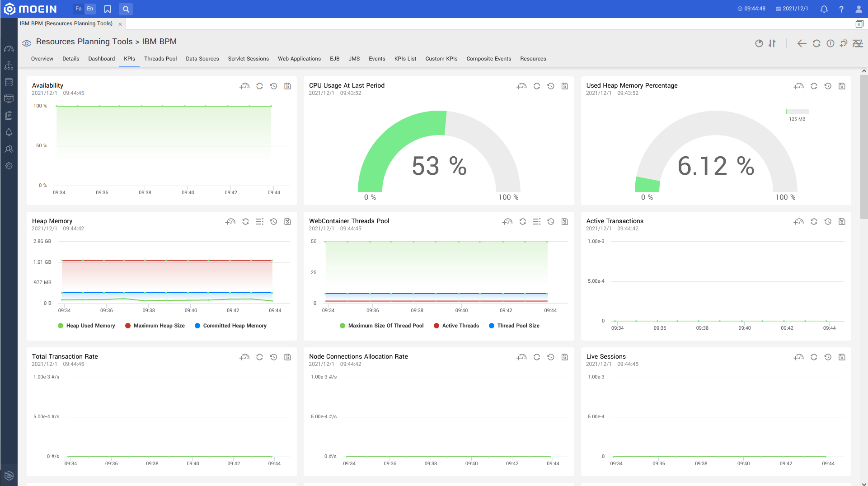Open the Resources tab
The height and width of the screenshot is (486, 868).
tap(533, 59)
